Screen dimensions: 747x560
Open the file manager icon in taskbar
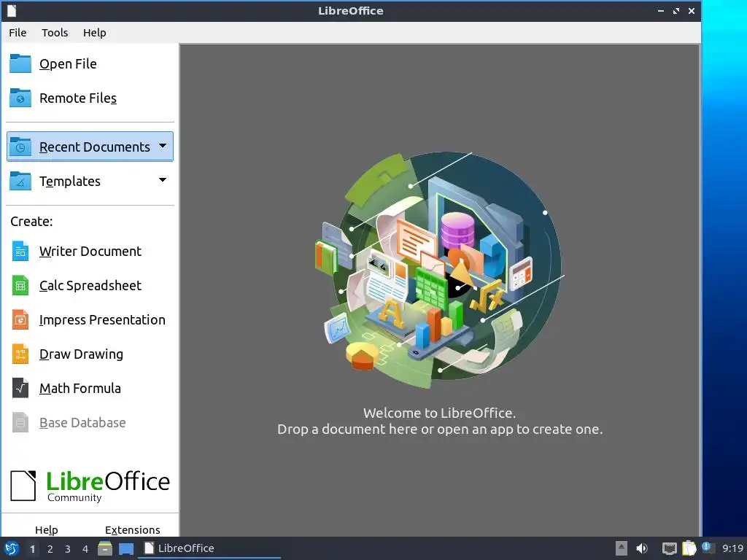pos(105,548)
